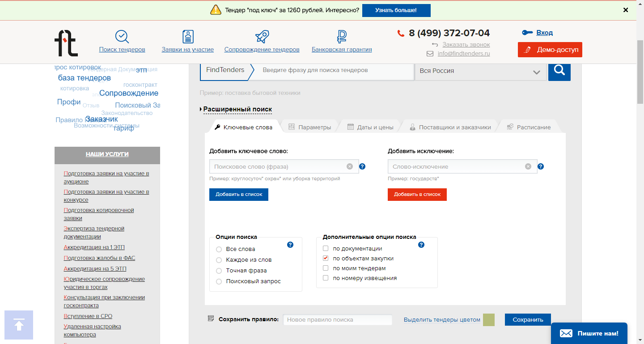Click the blue Добавить в список button
644x344 pixels.
coord(239,195)
